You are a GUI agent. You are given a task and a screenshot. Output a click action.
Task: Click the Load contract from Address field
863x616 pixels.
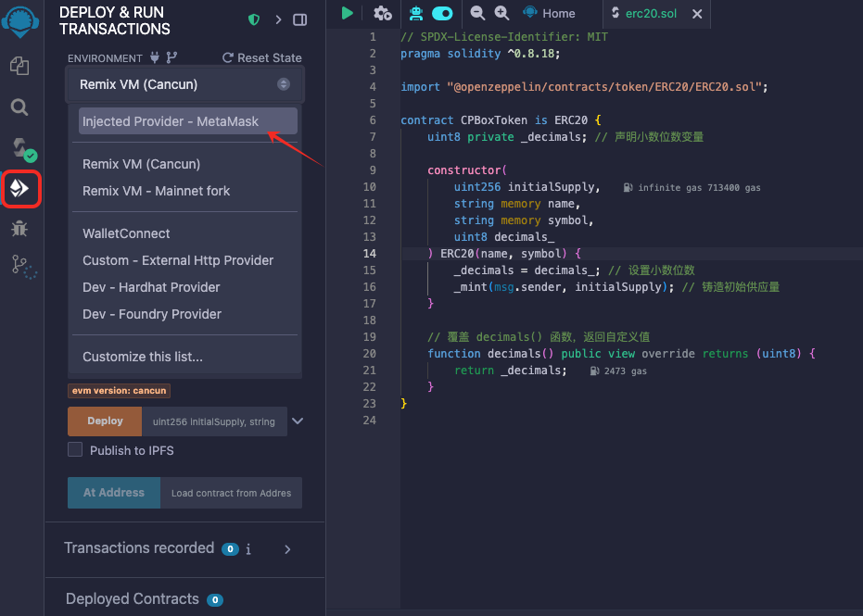(231, 493)
